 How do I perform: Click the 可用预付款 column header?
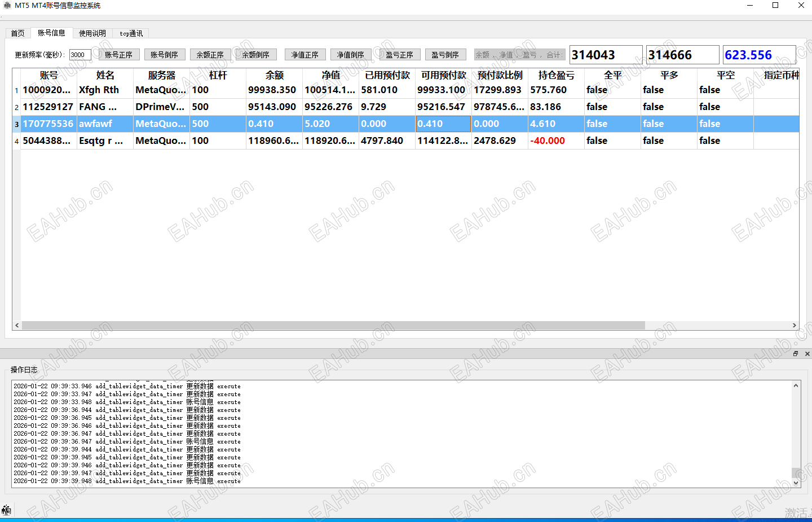pyautogui.click(x=444, y=75)
